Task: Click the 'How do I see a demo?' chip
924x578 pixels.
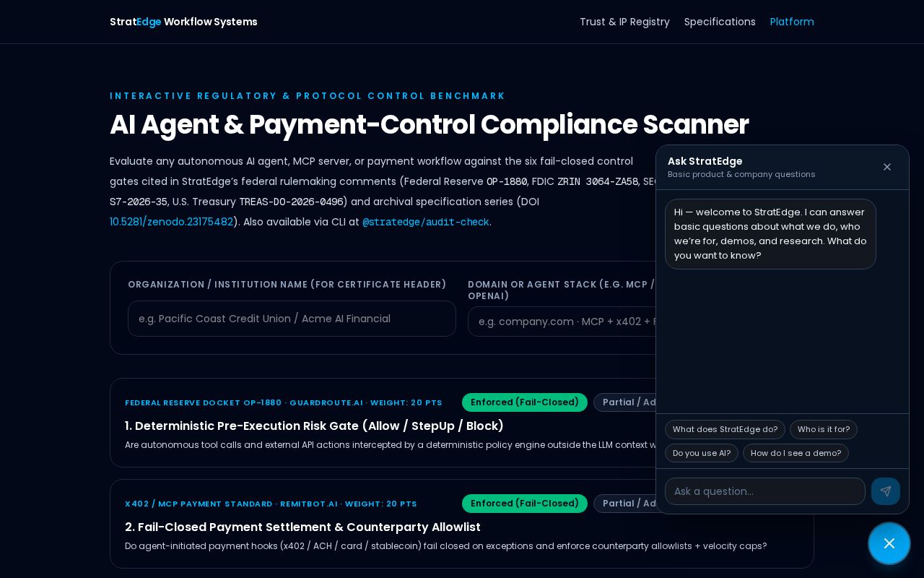Action: tap(796, 453)
